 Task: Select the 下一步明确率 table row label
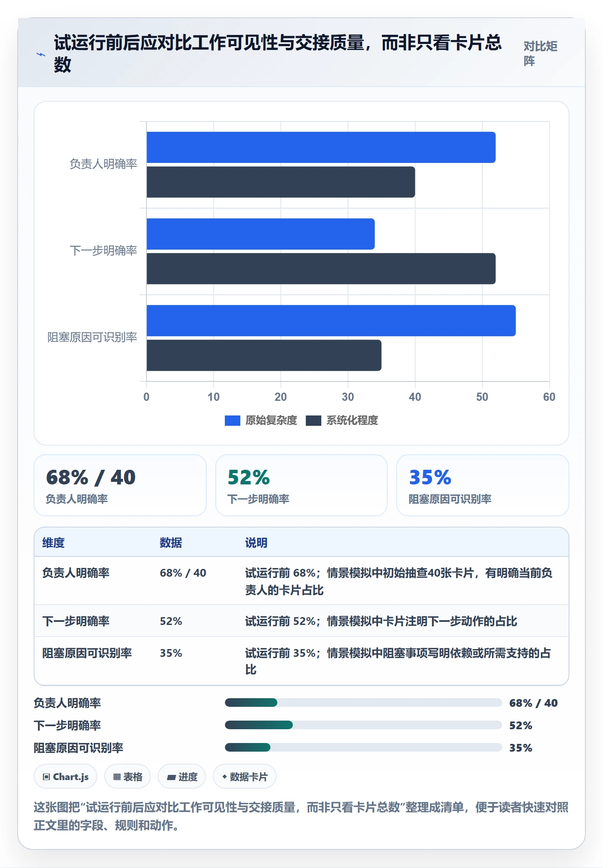point(76,621)
